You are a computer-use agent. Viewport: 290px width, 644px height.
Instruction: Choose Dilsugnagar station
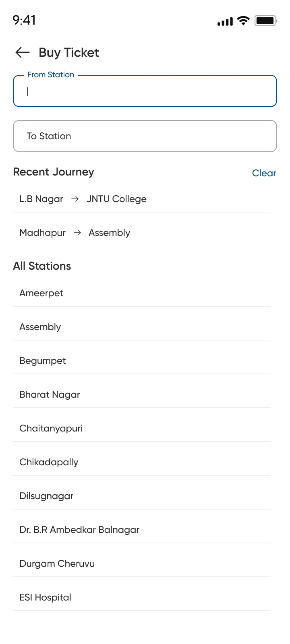click(142, 496)
